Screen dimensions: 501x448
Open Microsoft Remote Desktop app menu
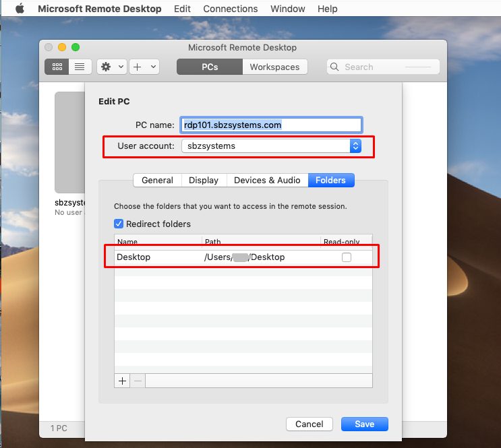pos(100,9)
